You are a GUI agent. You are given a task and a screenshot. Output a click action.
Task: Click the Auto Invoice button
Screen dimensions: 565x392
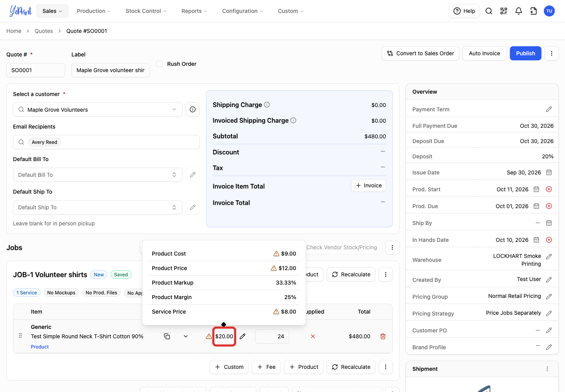coord(485,53)
